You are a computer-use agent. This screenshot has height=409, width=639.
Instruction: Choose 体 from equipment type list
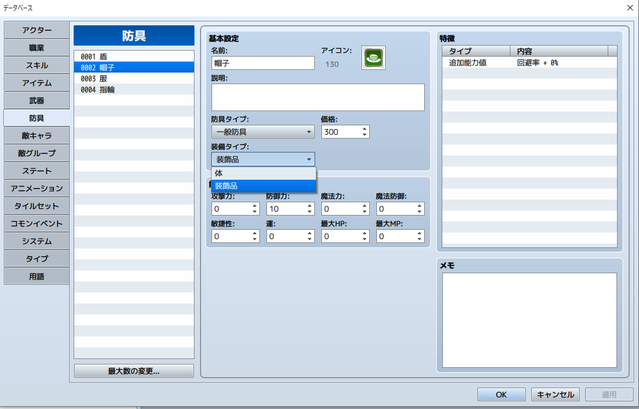click(264, 173)
